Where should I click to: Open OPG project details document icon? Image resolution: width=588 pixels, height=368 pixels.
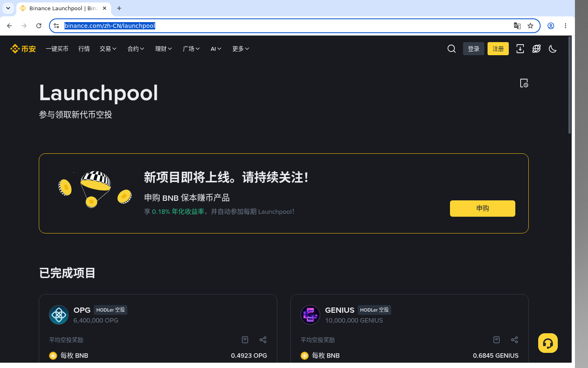(x=245, y=340)
